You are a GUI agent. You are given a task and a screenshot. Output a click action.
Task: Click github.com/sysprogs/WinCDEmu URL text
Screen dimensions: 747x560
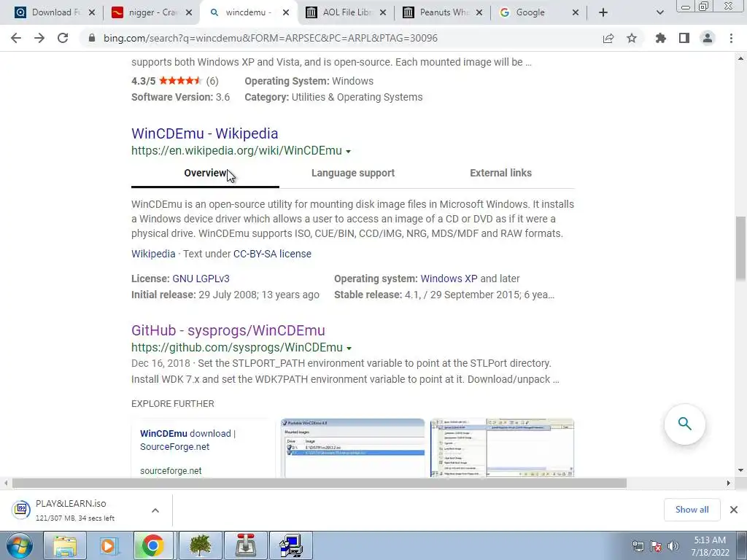(237, 348)
